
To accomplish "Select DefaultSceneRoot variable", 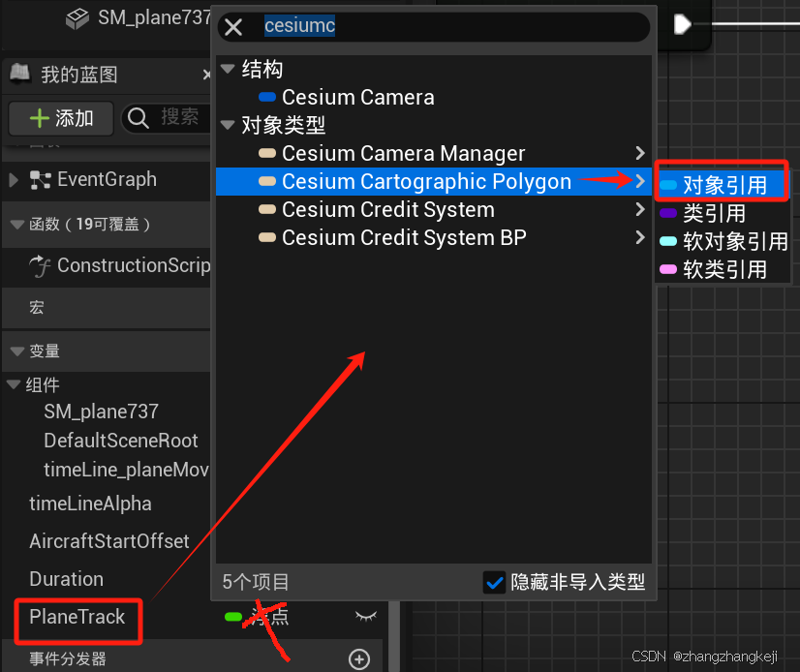I will click(121, 441).
